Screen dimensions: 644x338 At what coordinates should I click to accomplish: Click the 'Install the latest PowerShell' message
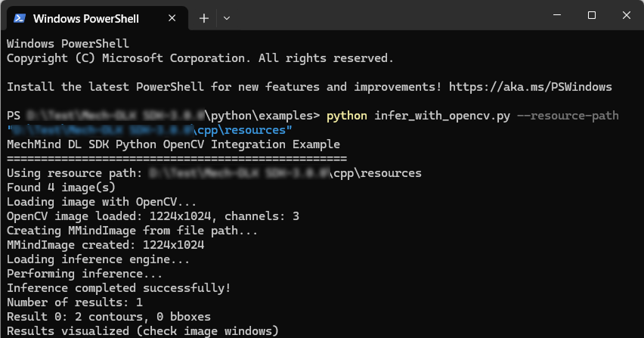tap(309, 87)
